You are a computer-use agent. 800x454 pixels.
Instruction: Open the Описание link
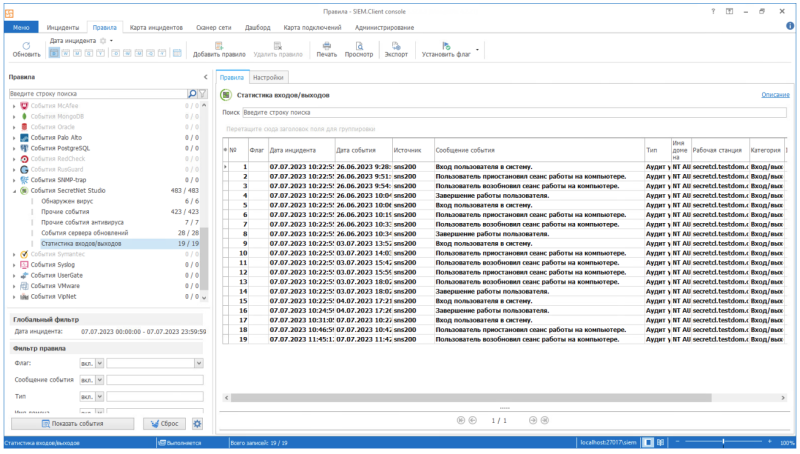(x=775, y=95)
